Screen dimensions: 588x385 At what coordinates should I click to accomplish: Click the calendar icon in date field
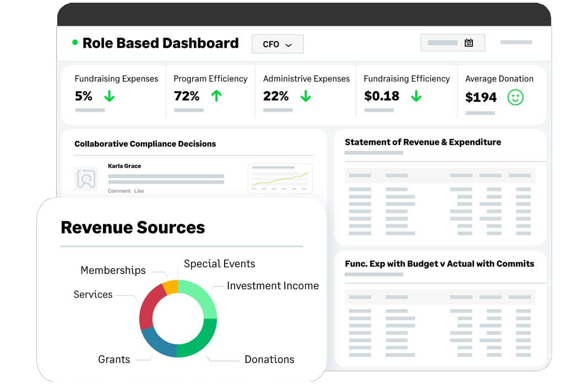tap(469, 43)
